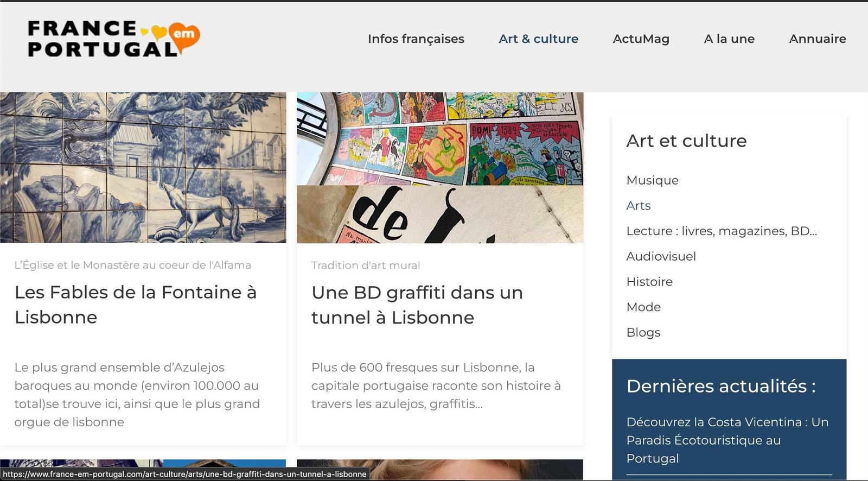This screenshot has width=868, height=481.
Task: Open the Blogs sidebar category
Action: coord(643,332)
